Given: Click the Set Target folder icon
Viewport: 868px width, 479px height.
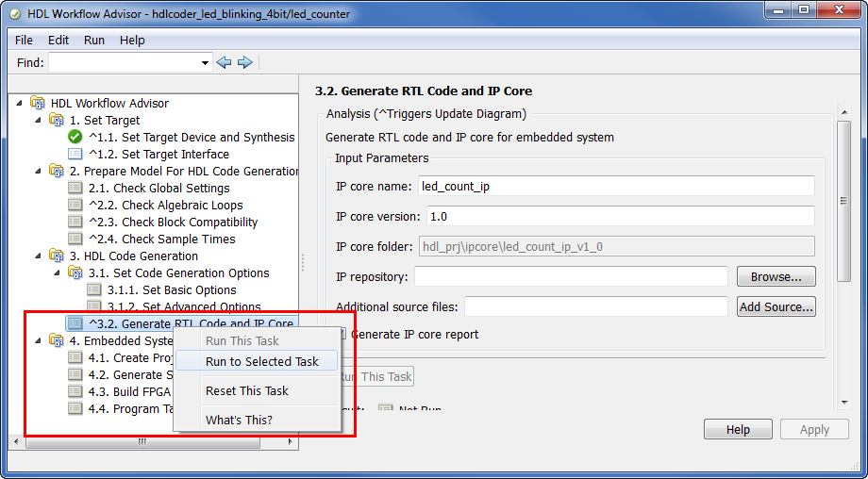Looking at the screenshot, I should click(57, 120).
